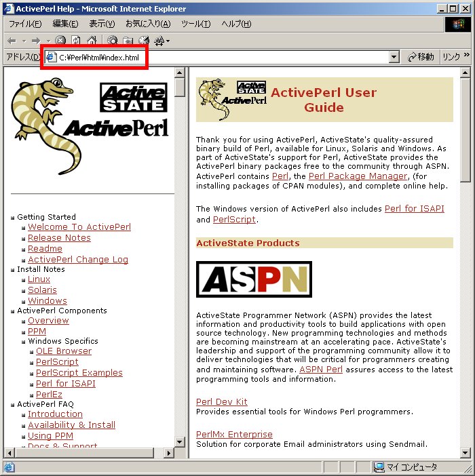Open the PerlMx Enterprise link
The width and height of the screenshot is (475, 476).
(234, 435)
